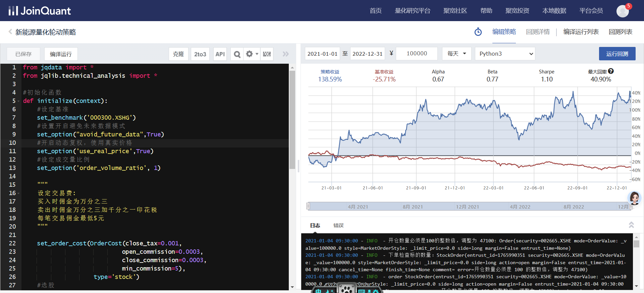Open 回测列表 tab

click(x=621, y=32)
